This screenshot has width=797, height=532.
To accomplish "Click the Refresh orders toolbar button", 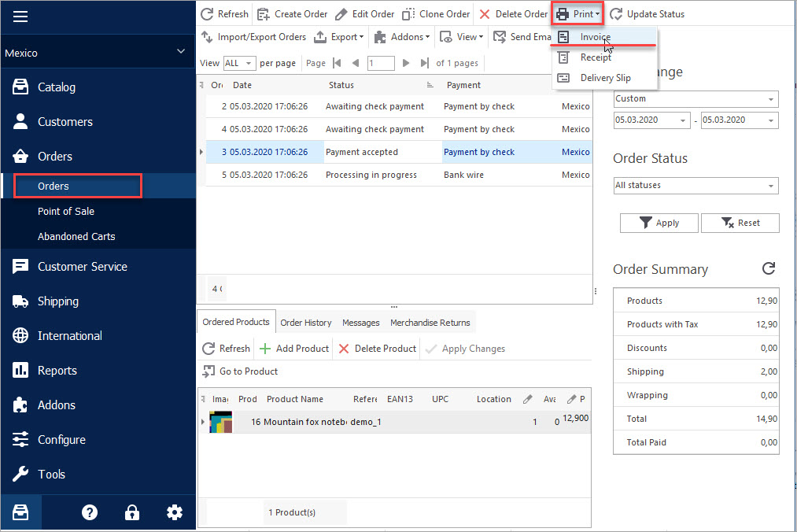I will [225, 13].
